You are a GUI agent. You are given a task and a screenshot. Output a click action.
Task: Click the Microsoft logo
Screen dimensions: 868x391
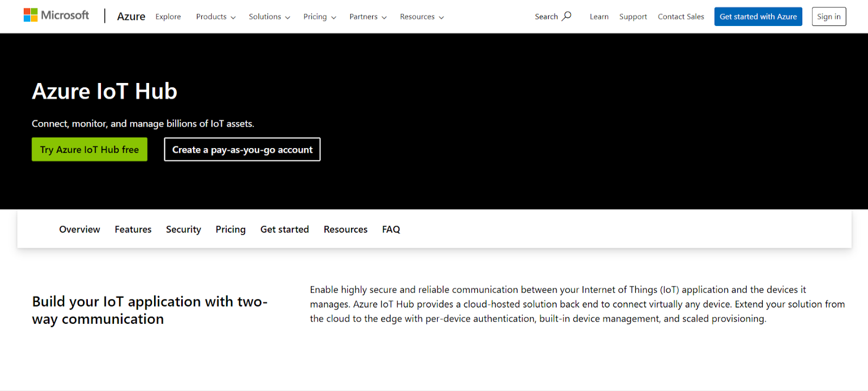[x=56, y=15]
